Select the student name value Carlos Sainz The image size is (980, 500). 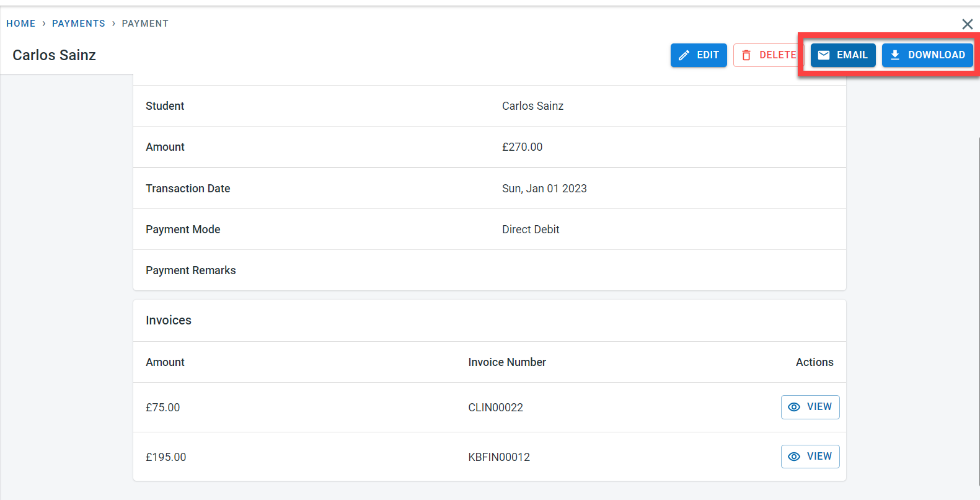tap(532, 106)
